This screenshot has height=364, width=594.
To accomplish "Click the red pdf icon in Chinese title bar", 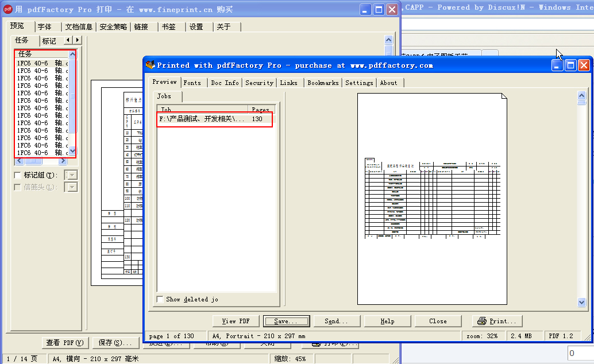I will (x=6, y=9).
